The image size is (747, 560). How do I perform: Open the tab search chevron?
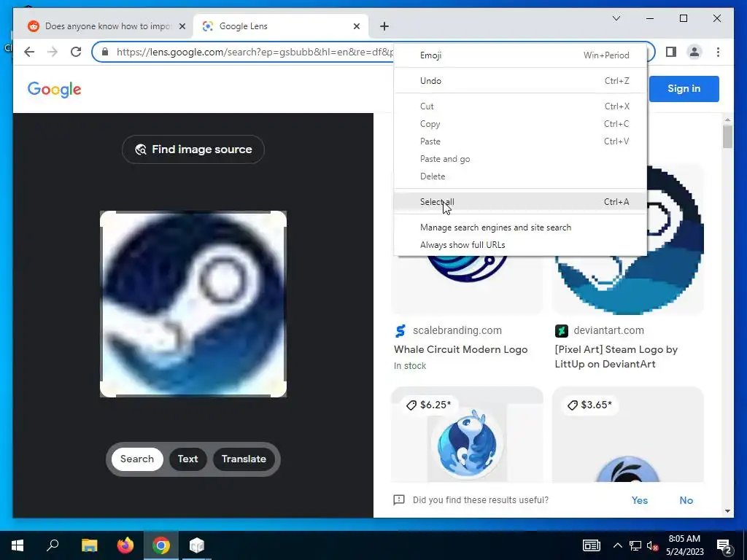coord(616,18)
